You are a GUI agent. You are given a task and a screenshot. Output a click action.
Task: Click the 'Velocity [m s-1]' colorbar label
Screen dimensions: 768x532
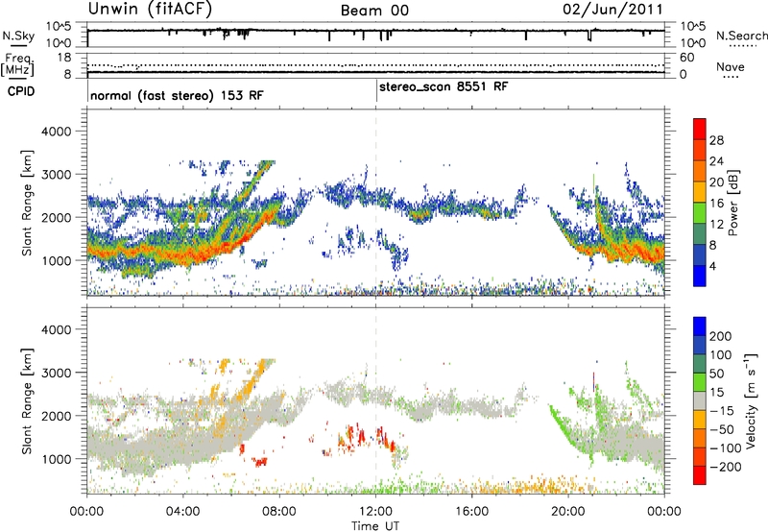click(750, 400)
